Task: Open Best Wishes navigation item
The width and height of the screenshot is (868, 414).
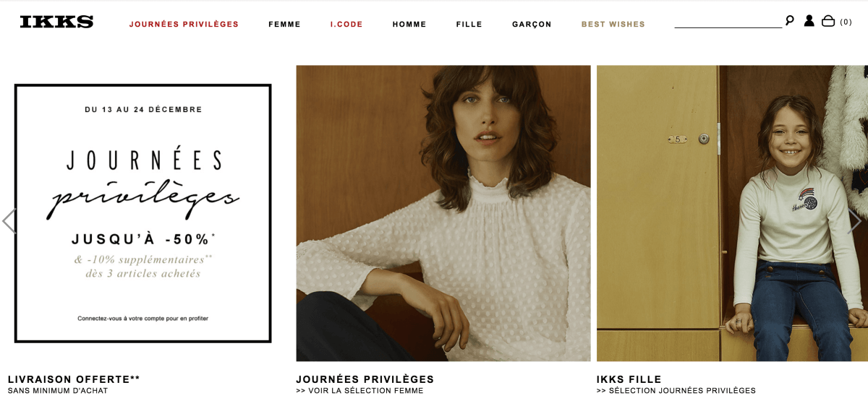Action: [613, 24]
